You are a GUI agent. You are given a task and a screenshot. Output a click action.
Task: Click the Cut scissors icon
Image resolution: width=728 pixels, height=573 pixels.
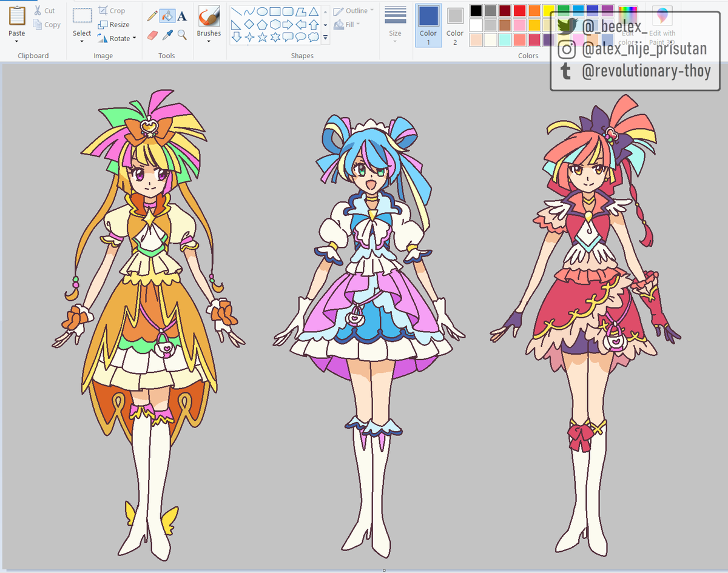(37, 10)
